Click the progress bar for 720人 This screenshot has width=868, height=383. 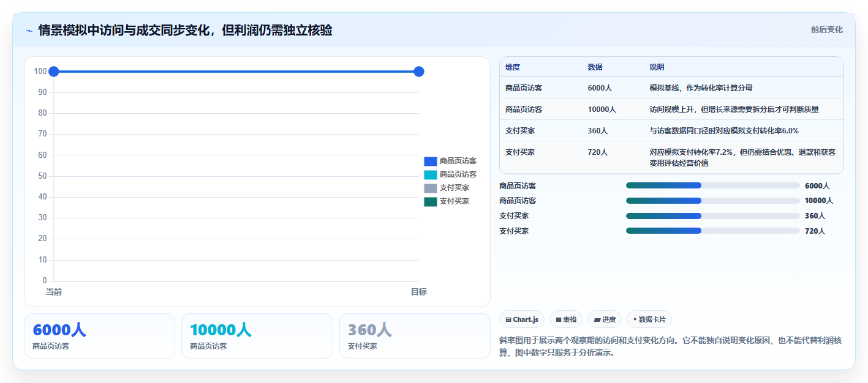pyautogui.click(x=713, y=231)
